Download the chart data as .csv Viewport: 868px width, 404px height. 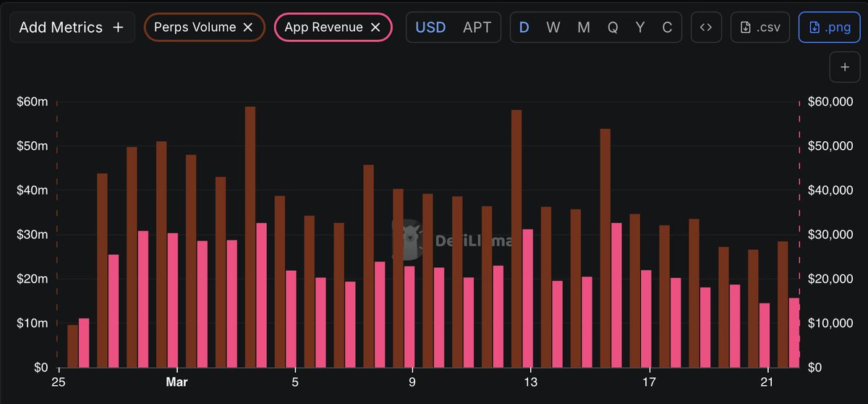pyautogui.click(x=760, y=28)
